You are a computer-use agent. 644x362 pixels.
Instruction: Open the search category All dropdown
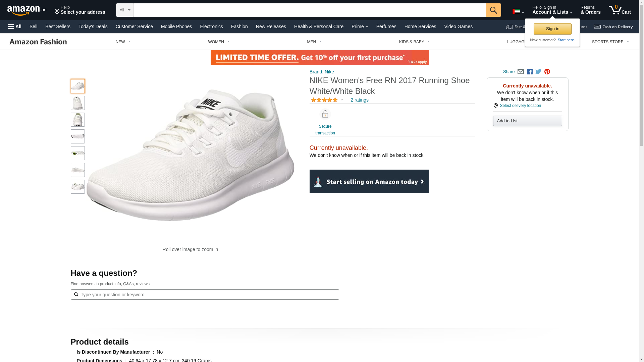pyautogui.click(x=124, y=10)
